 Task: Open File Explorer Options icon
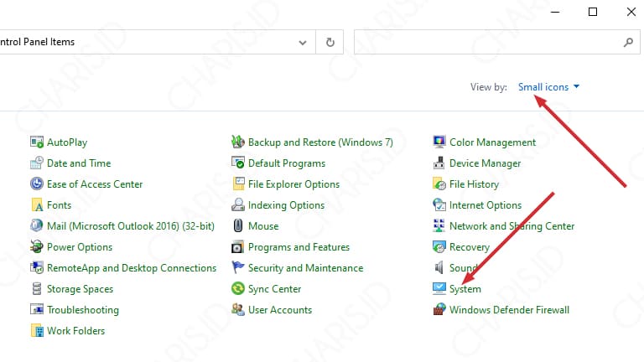point(238,184)
